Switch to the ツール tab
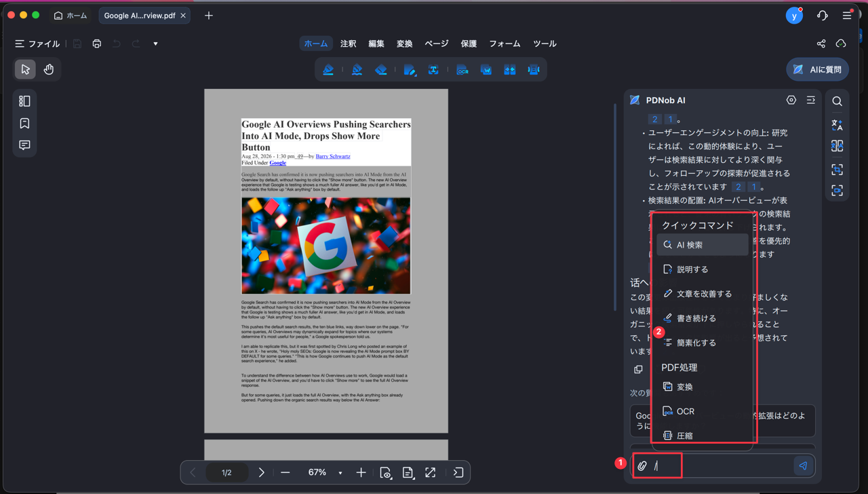The image size is (868, 494). point(545,43)
